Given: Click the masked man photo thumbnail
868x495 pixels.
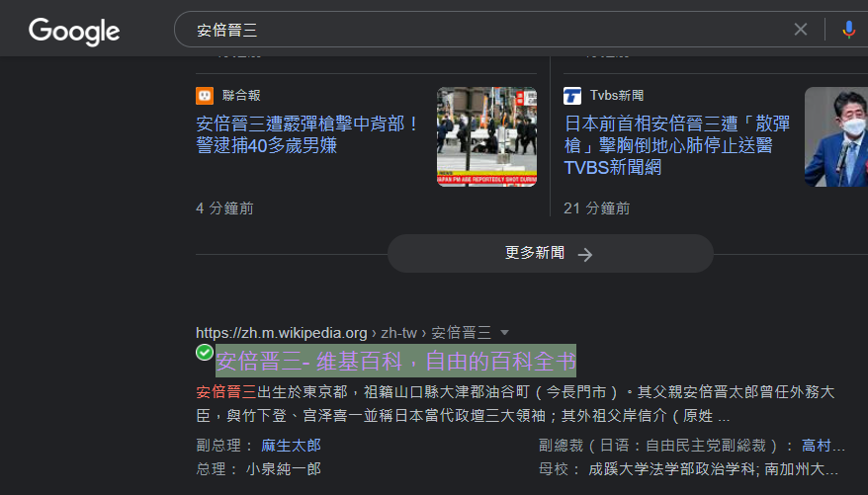Looking at the screenshot, I should coord(836,136).
